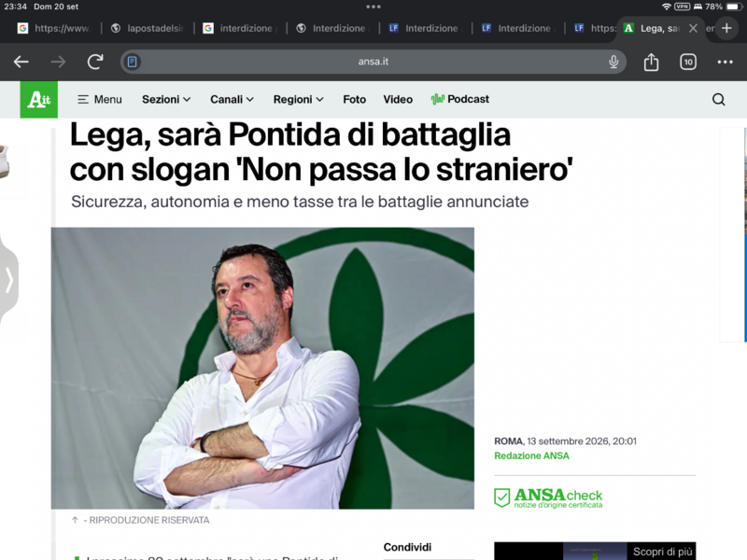Expand the Canali dropdown

(x=232, y=100)
